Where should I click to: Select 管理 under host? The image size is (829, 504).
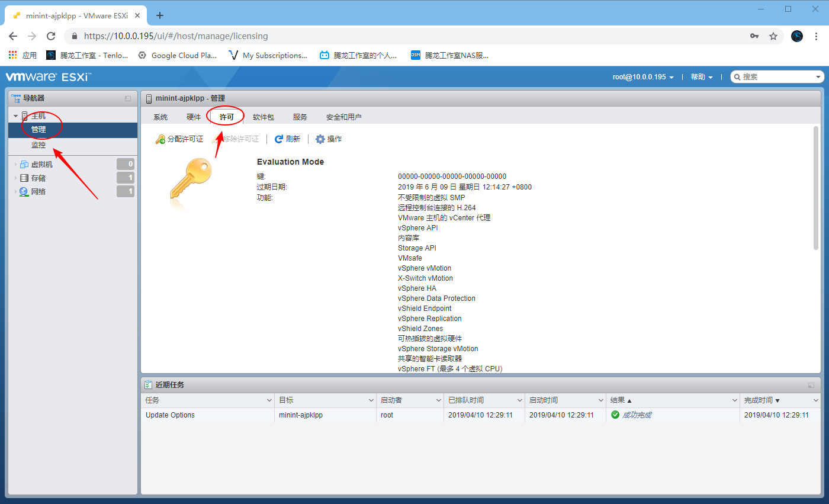pyautogui.click(x=38, y=129)
